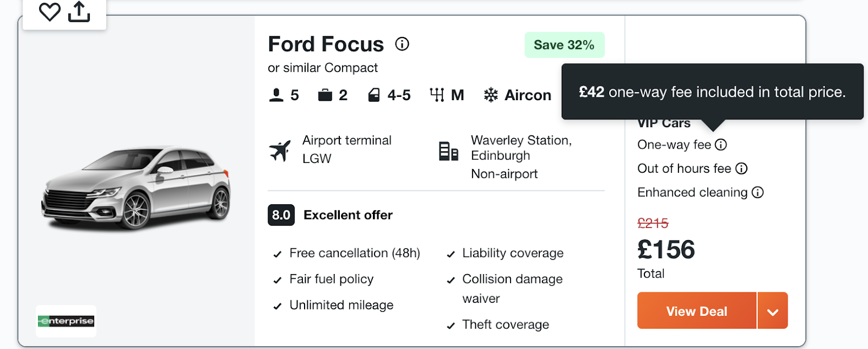Click the Ford Focus title
The image size is (868, 349).
(x=325, y=44)
